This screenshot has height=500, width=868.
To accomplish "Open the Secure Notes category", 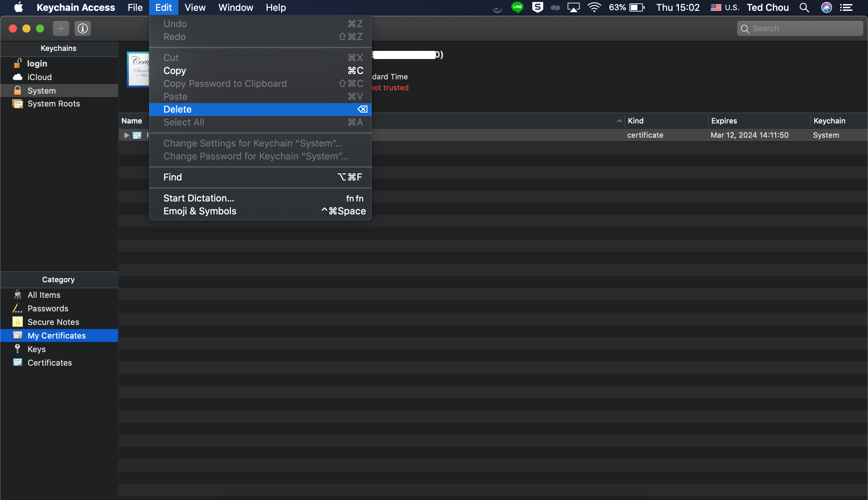I will (53, 322).
